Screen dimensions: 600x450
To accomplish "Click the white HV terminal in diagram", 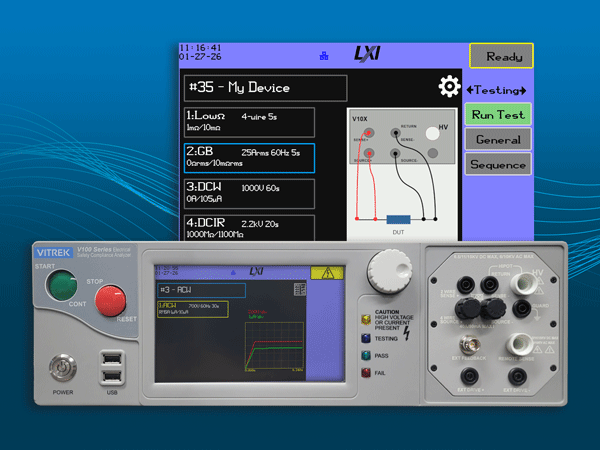I will tap(432, 132).
